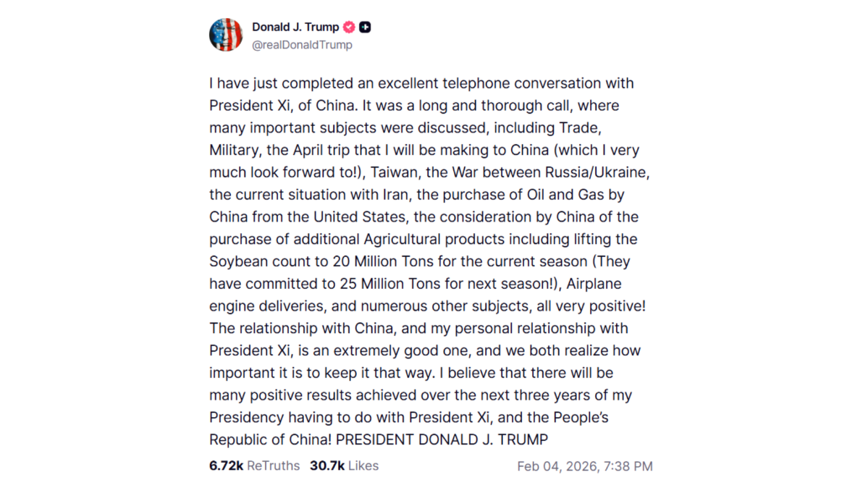This screenshot has height=488, width=868.
Task: Open the flag-painted profile avatar
Action: pos(226,35)
